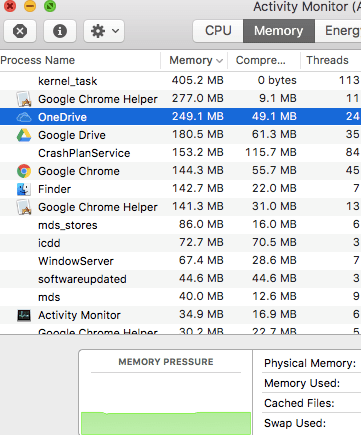
Task: Minimize the Activity Monitor window
Action: tap(30, 6)
